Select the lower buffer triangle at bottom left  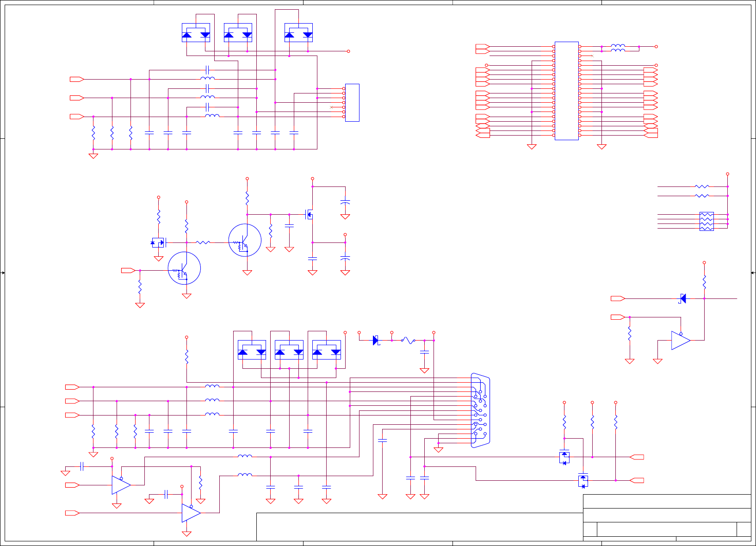pyautogui.click(x=191, y=513)
